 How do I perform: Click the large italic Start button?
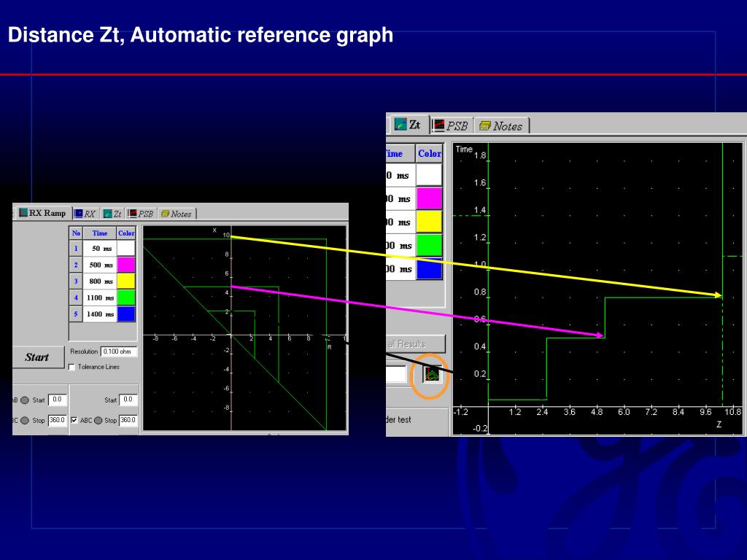point(38,357)
